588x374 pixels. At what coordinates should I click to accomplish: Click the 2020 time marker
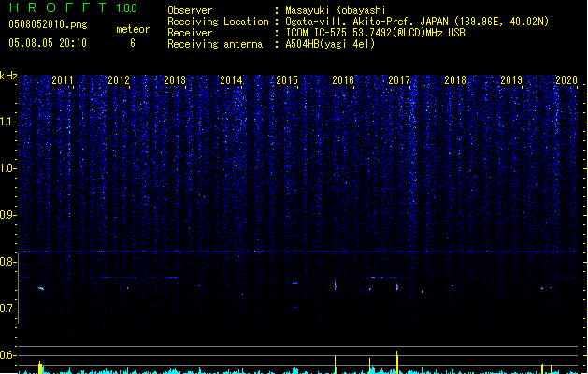click(566, 80)
